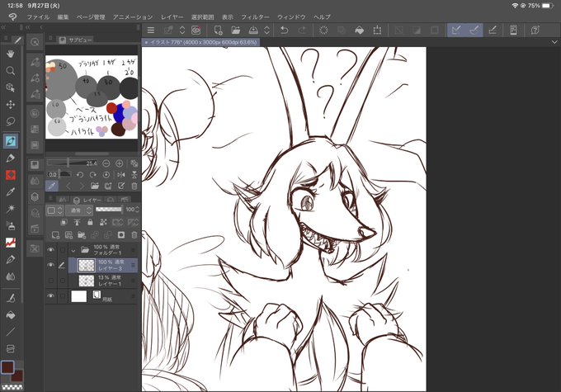Click the Redo arrow in command bar
The height and width of the screenshot is (392, 561).
pos(302,31)
